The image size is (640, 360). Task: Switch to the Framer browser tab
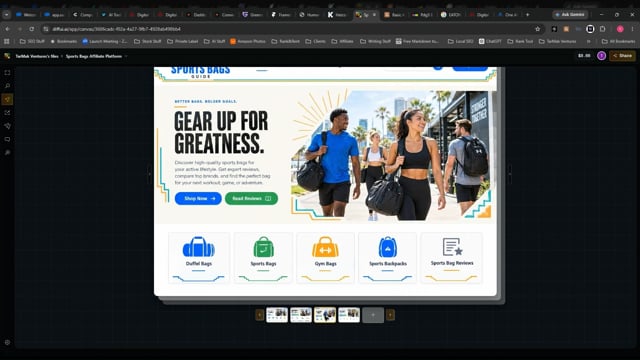click(281, 15)
